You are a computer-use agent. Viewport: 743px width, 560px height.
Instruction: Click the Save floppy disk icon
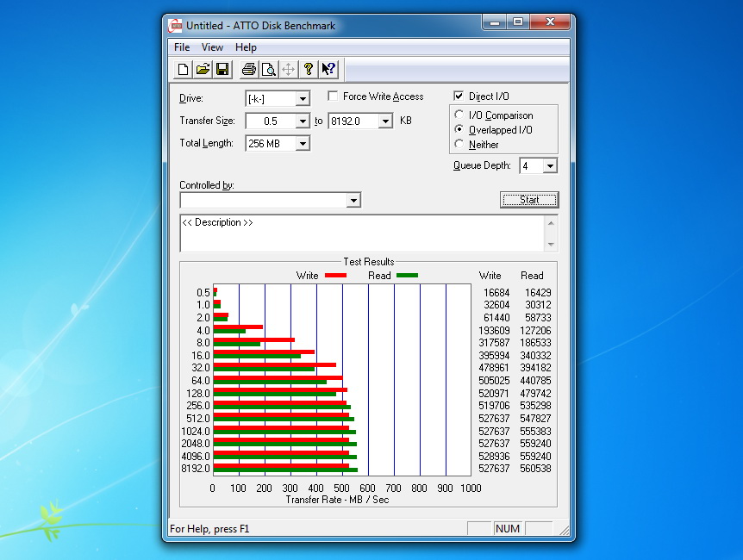tap(222, 70)
